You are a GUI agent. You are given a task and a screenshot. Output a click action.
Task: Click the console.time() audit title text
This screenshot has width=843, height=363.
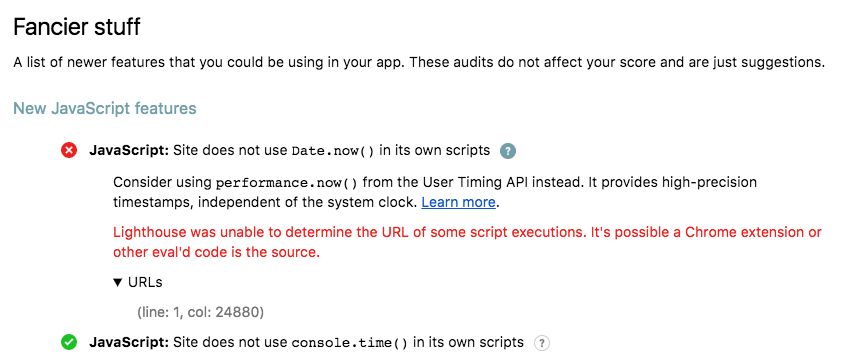tap(306, 342)
